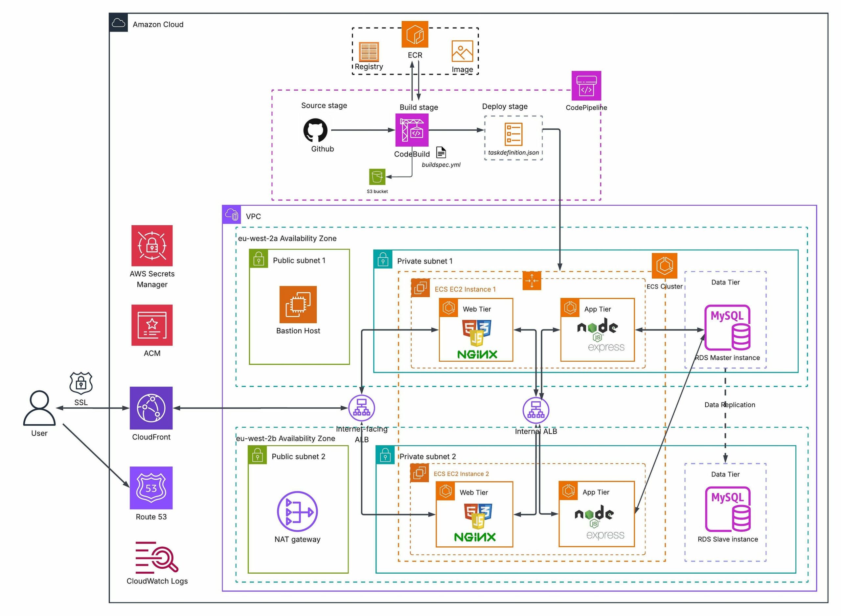This screenshot has height=616, width=841.
Task: Select the CloudFront icon
Action: (151, 408)
